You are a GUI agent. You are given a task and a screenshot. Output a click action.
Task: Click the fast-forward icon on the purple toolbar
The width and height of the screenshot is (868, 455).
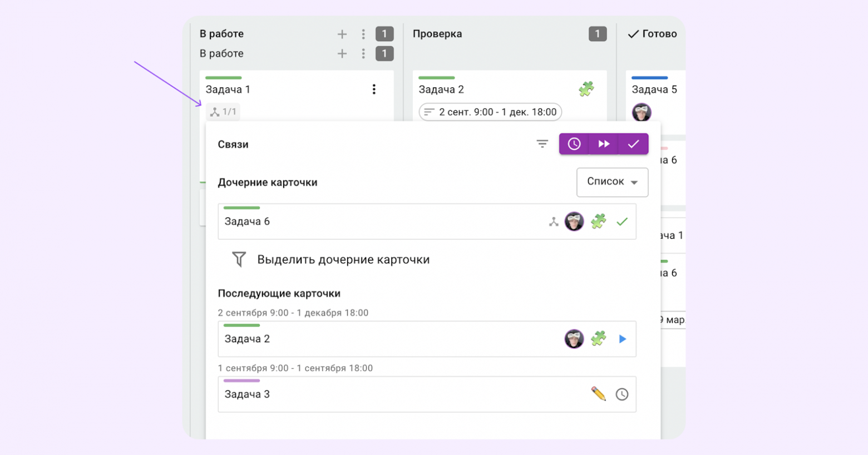coord(604,144)
